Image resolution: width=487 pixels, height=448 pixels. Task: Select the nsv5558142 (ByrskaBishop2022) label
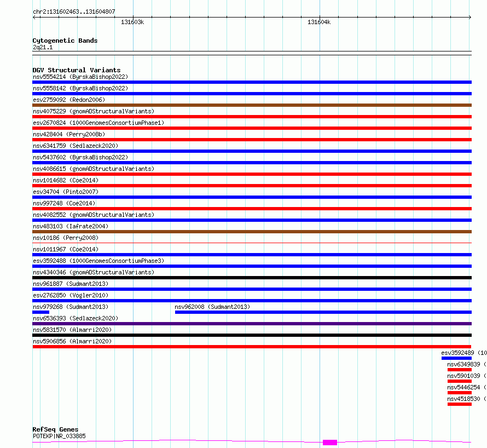tap(80, 88)
